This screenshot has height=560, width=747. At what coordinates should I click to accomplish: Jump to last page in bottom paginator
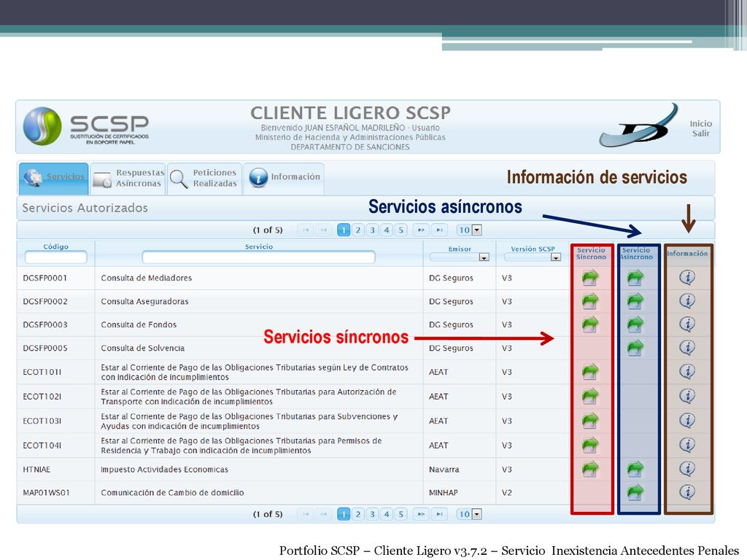tap(439, 514)
